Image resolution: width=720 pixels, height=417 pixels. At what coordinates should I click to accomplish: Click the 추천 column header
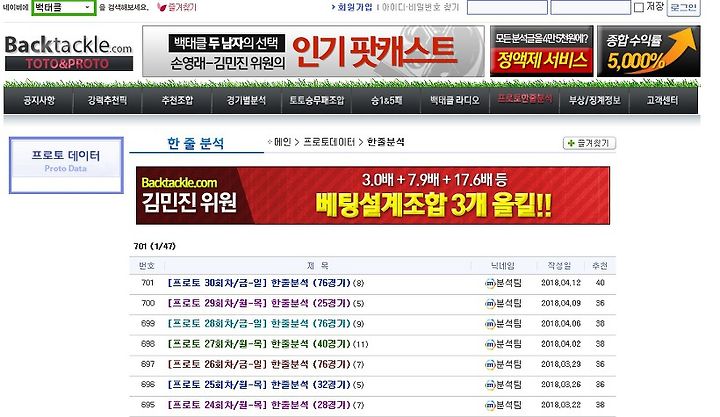[600, 265]
